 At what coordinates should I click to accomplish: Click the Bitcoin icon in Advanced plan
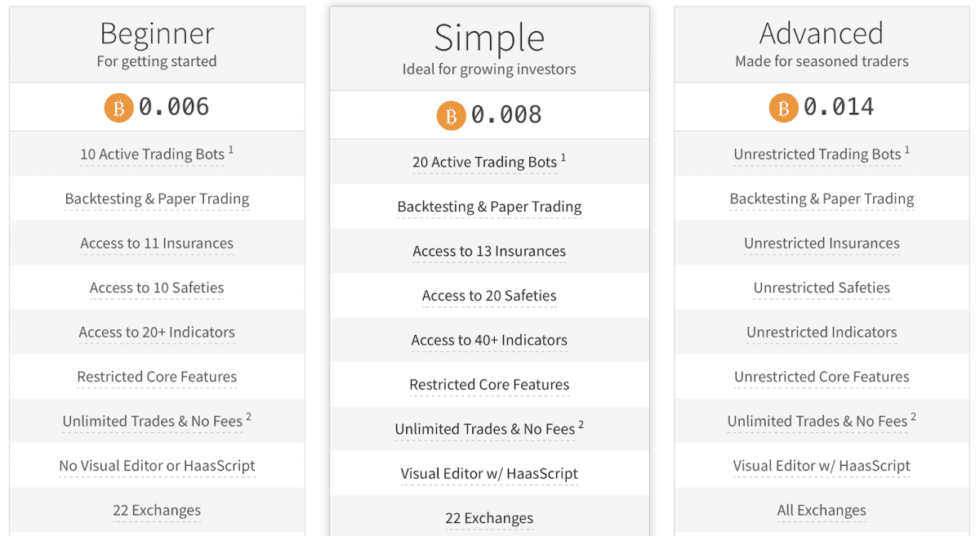click(783, 108)
